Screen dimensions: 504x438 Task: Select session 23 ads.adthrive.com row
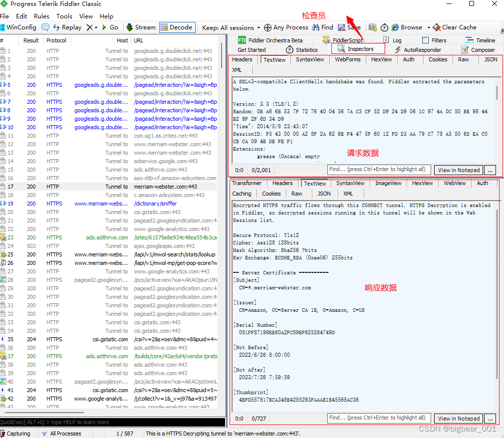108,237
